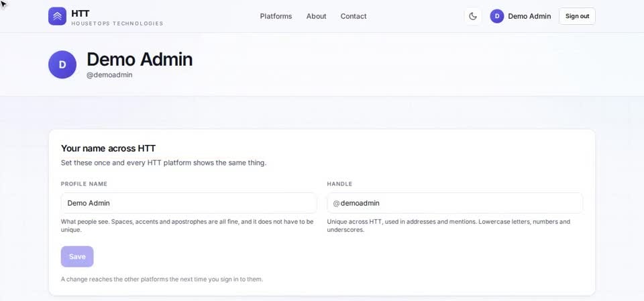The image size is (644, 301).
Task: Focus the Profile Name input field
Action: (x=189, y=203)
